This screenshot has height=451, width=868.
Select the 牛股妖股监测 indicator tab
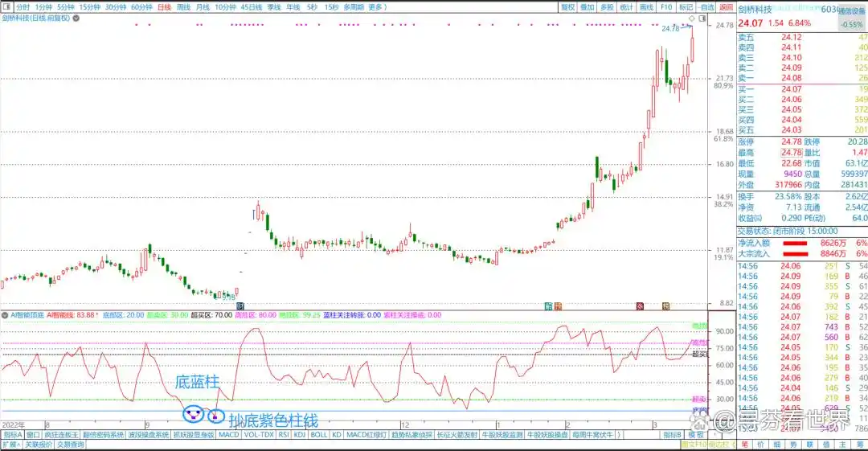(x=502, y=435)
